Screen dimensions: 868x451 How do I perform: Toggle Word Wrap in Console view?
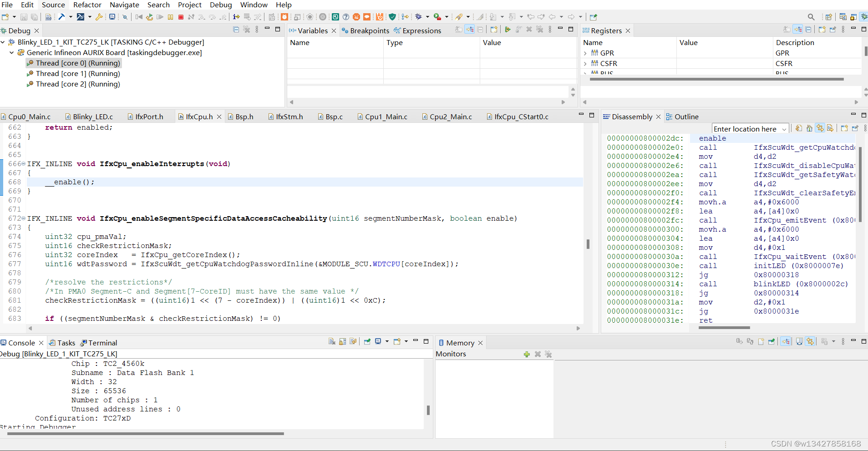(x=353, y=341)
